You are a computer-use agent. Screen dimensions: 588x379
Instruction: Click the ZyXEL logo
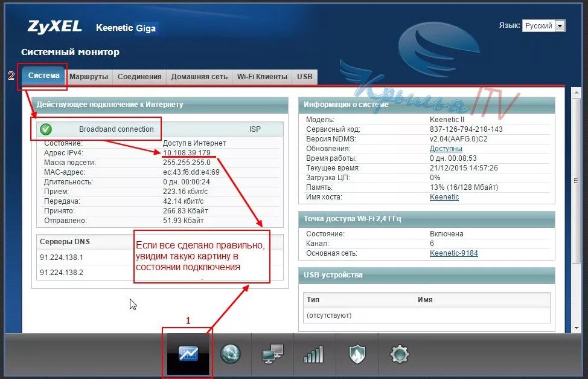point(54,27)
